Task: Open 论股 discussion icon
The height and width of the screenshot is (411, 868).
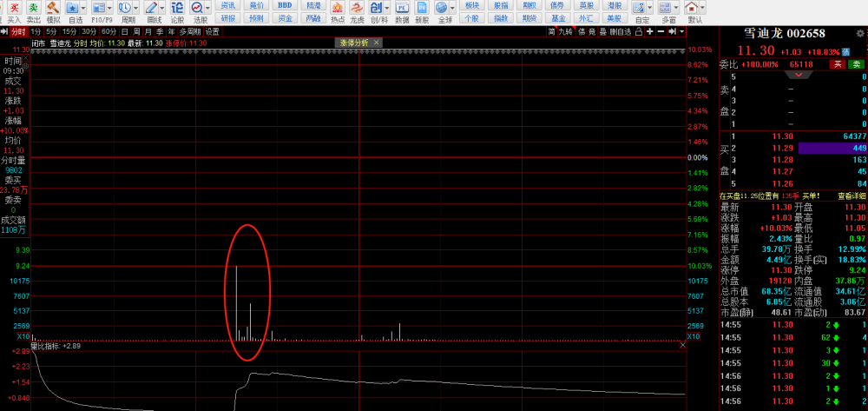Action: tap(177, 8)
